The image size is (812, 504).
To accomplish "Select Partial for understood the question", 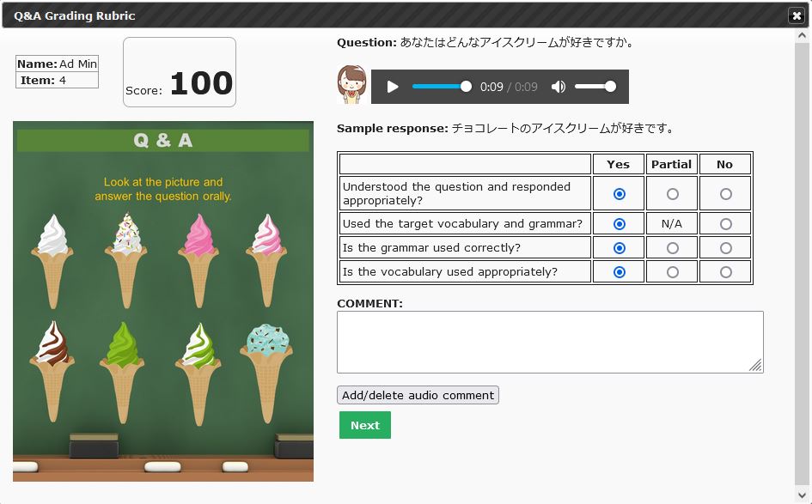I will pyautogui.click(x=672, y=195).
